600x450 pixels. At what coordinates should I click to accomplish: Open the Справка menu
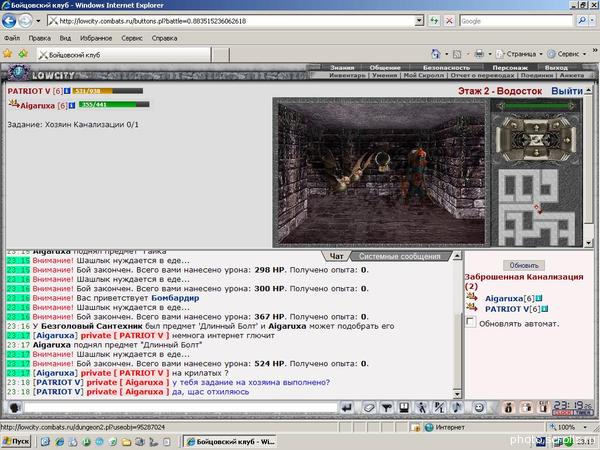pyautogui.click(x=164, y=38)
